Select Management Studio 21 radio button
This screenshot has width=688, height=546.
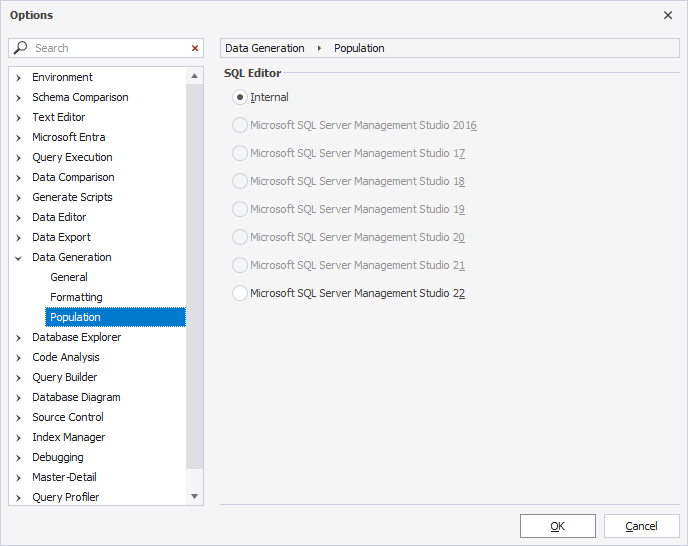tap(240, 265)
